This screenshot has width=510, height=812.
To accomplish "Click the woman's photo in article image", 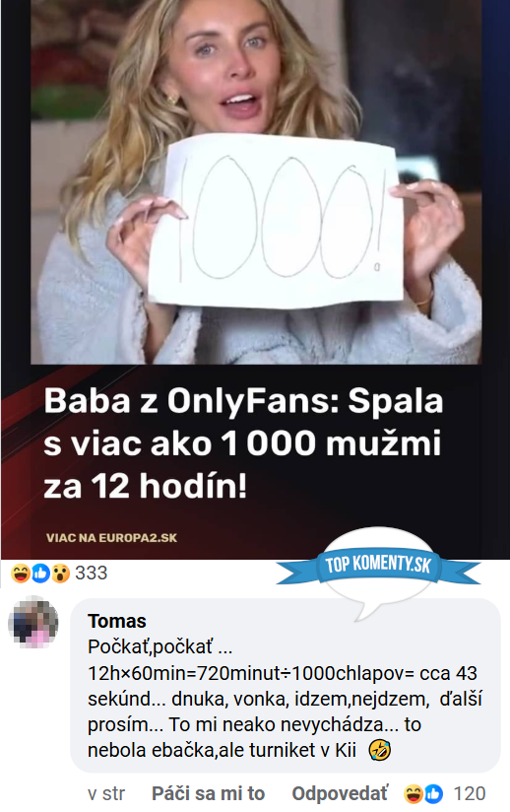I will (256, 181).
